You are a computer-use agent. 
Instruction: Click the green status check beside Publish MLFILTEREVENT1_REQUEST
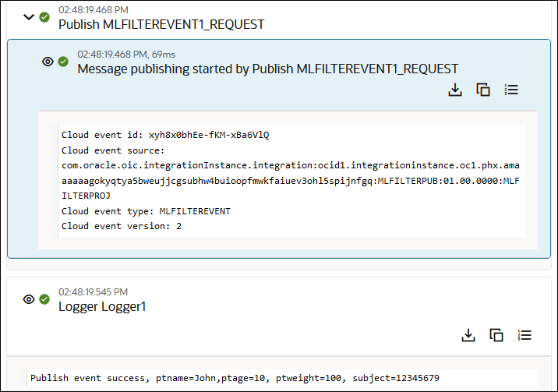pos(44,16)
